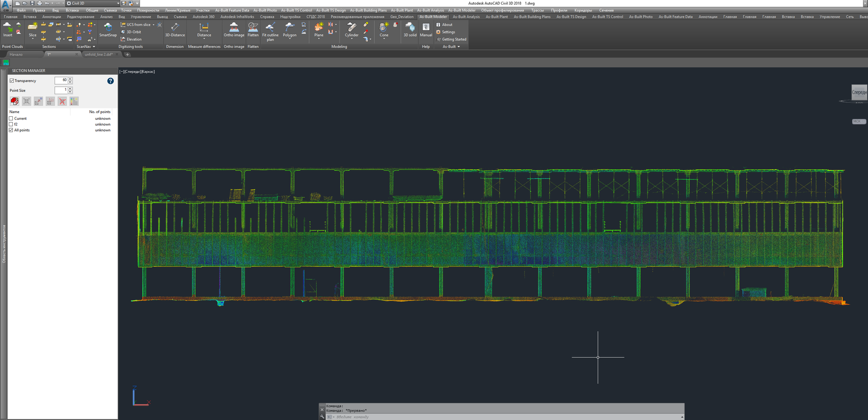The height and width of the screenshot is (420, 868).
Task: Check the f2 section checkbox
Action: tap(11, 124)
